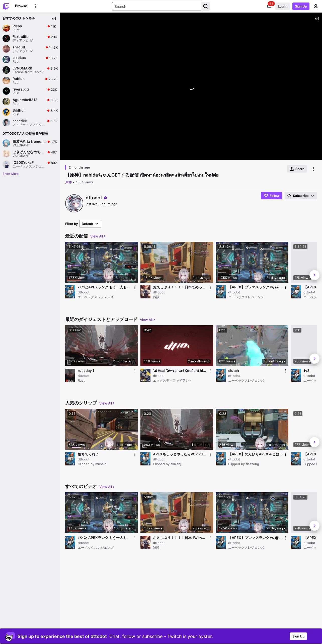
Task: Click Sign Up in the bottom banner
Action: point(298,636)
